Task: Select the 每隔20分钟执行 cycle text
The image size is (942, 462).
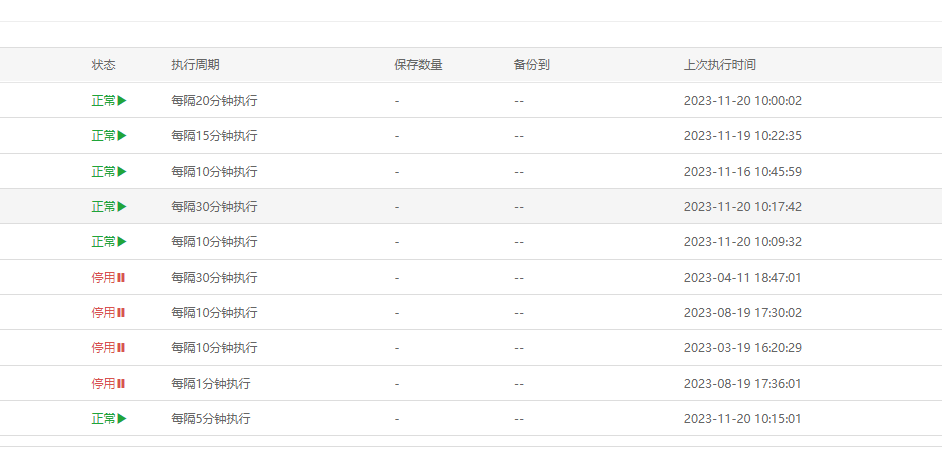Action: pos(214,101)
